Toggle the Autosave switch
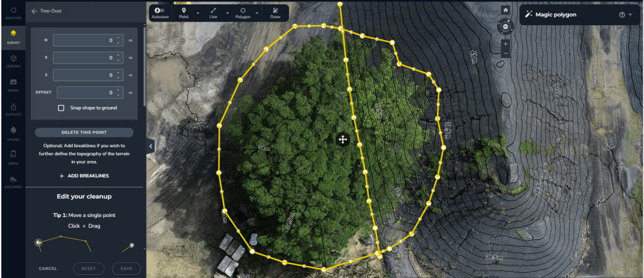The width and height of the screenshot is (644, 278). [160, 10]
